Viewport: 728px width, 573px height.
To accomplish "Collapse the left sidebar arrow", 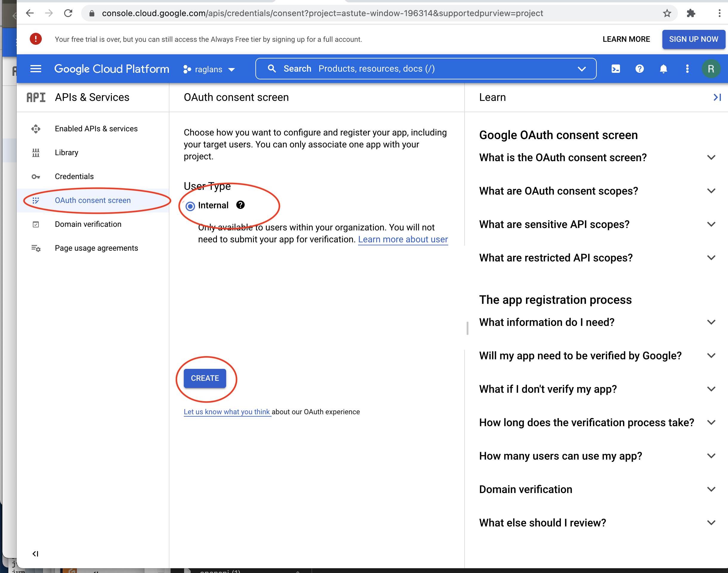I will tap(35, 554).
